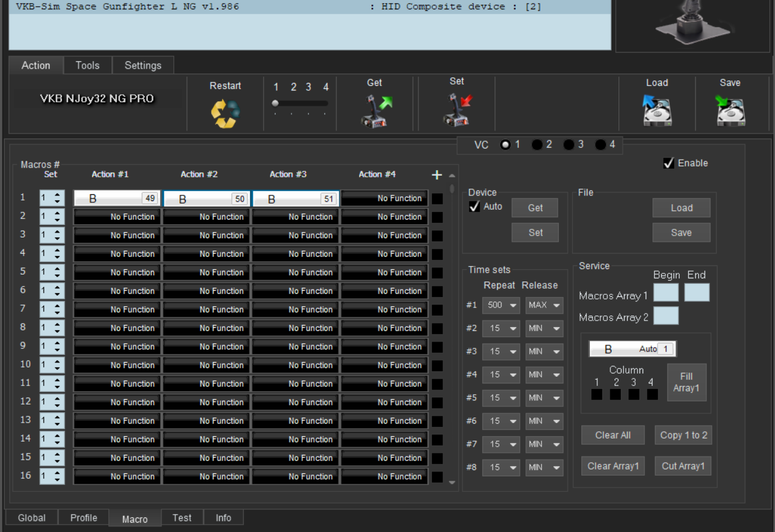Viewport: 775px width, 532px height.
Task: Toggle the Enable checkbox
Action: pos(669,163)
